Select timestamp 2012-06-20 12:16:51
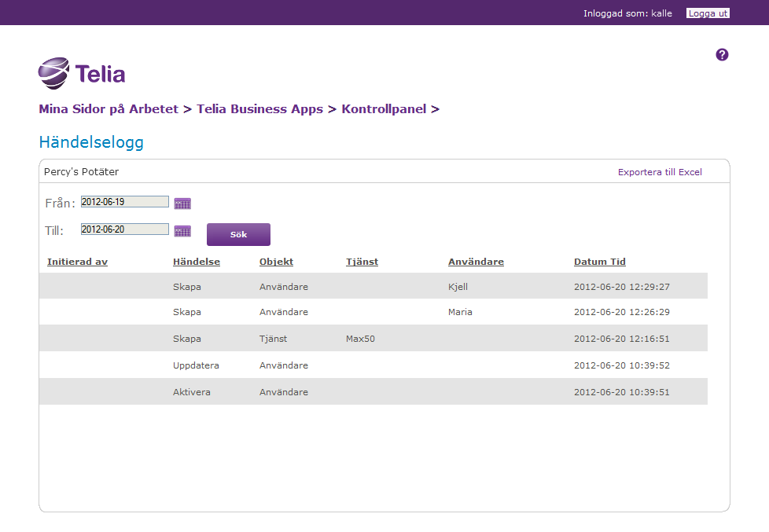 pos(622,339)
